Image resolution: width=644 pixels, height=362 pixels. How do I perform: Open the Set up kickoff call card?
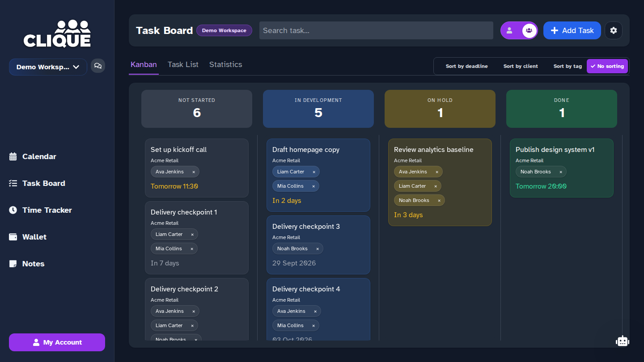tap(197, 168)
